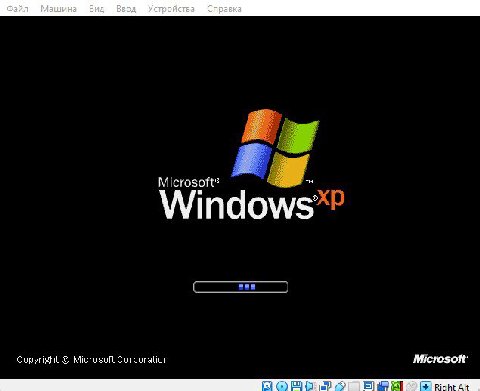The image size is (480, 391).
Task: Click the virtual display status icon
Action: coord(368,386)
